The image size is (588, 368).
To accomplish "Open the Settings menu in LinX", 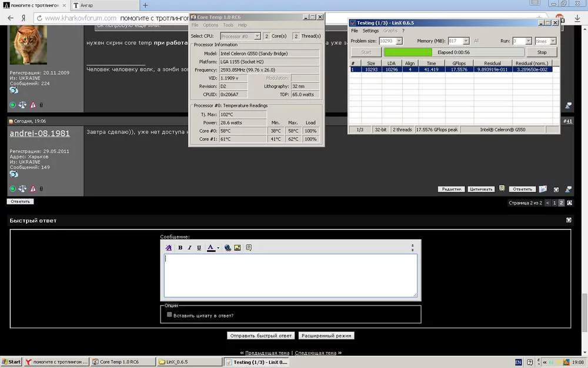I will pyautogui.click(x=370, y=31).
